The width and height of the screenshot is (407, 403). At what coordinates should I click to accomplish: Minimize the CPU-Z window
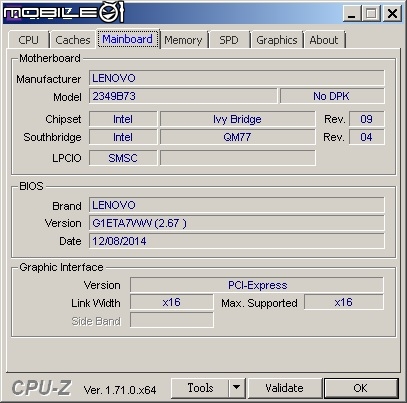(351, 14)
